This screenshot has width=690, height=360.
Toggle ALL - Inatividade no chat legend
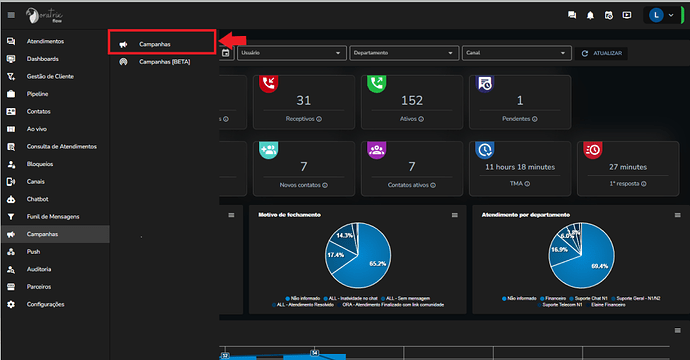350,298
